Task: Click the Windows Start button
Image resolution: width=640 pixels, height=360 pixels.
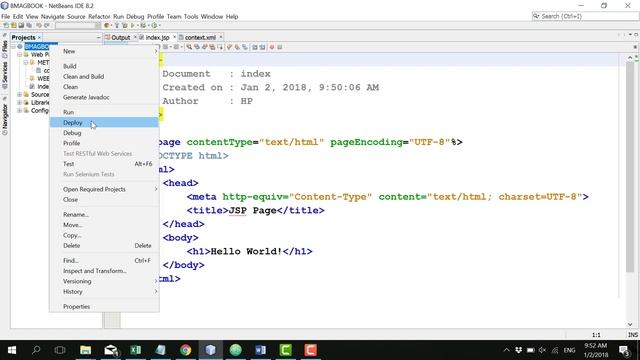Action: click(11, 350)
